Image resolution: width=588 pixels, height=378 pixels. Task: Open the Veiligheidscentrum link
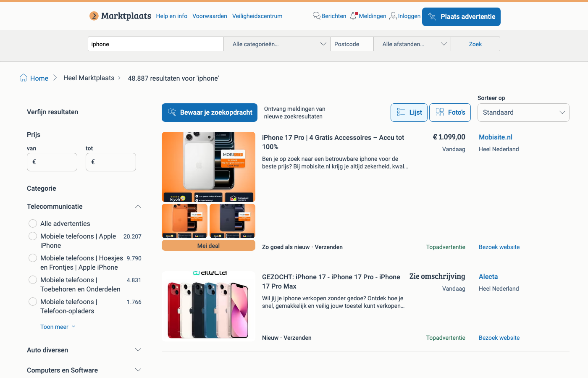(257, 16)
